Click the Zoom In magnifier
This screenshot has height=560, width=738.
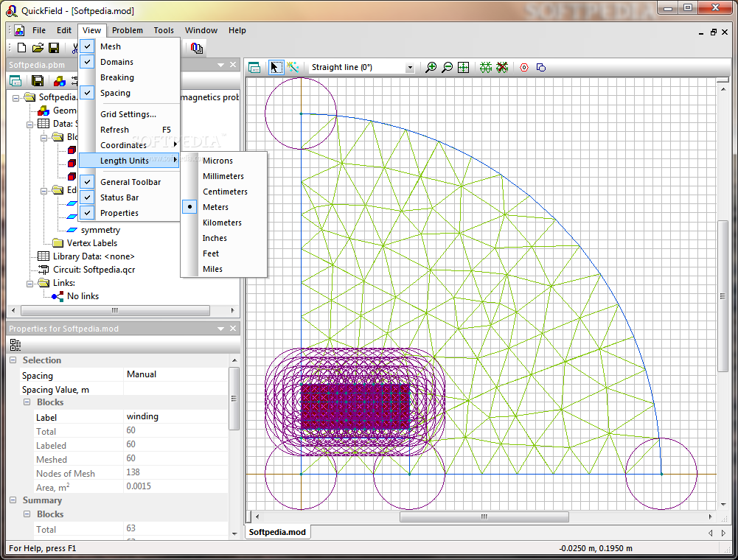click(x=431, y=68)
